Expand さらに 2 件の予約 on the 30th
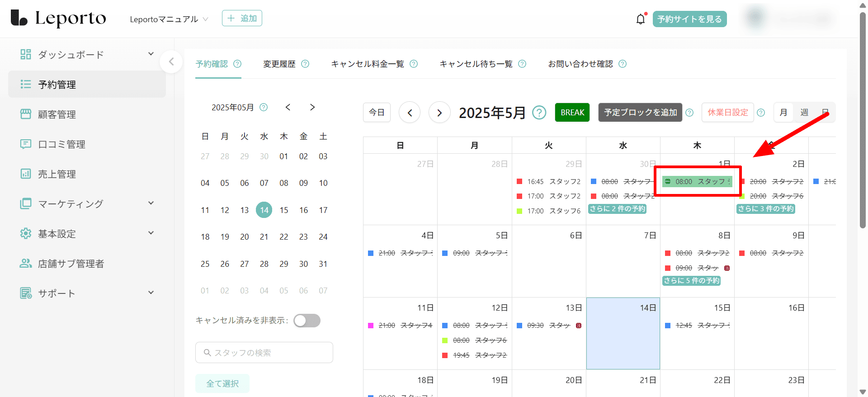Viewport: 868px width, 397px height. tap(617, 208)
